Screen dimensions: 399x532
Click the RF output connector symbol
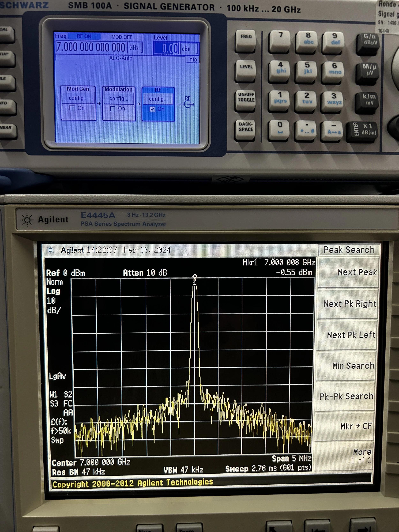pyautogui.click(x=188, y=104)
